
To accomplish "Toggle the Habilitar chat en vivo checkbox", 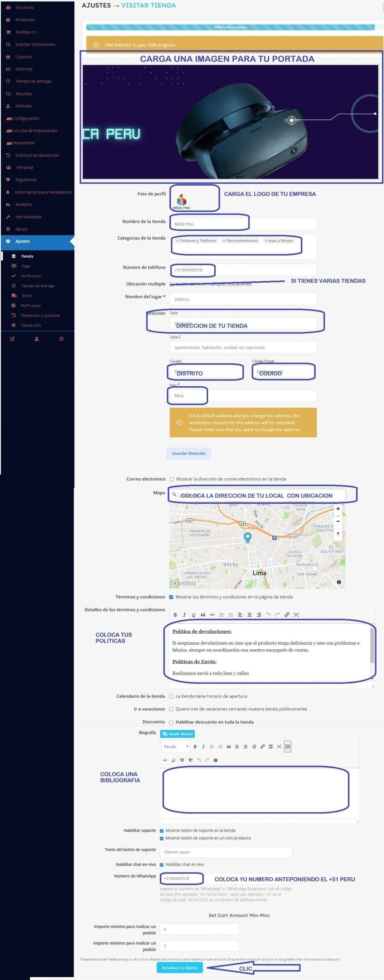I will click(x=161, y=865).
